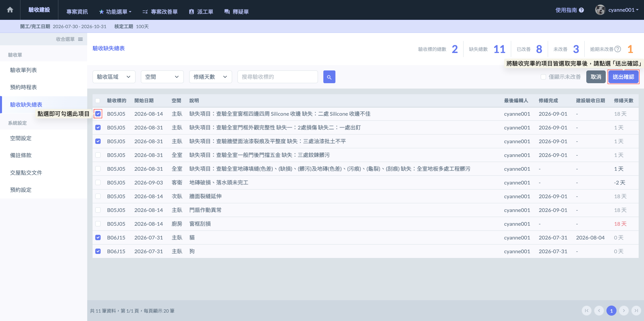Select page 1 in pagination
644x321 pixels.
611,311
